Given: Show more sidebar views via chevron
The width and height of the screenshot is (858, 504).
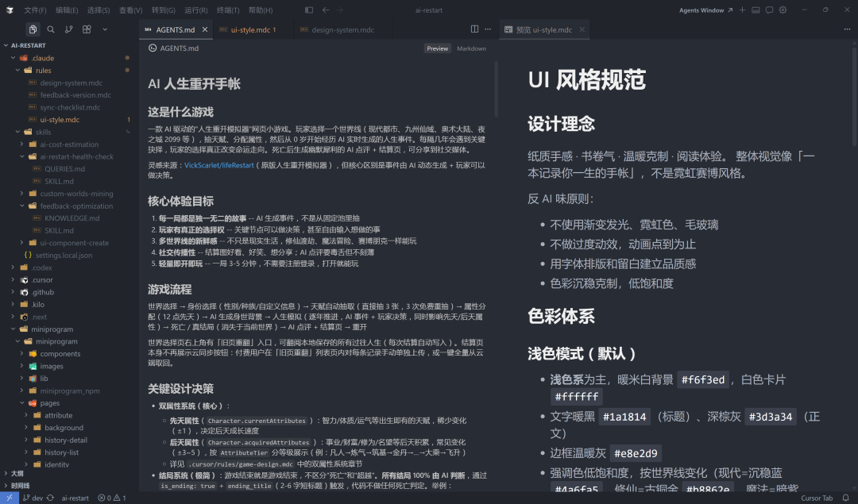Looking at the screenshot, I should click(105, 29).
